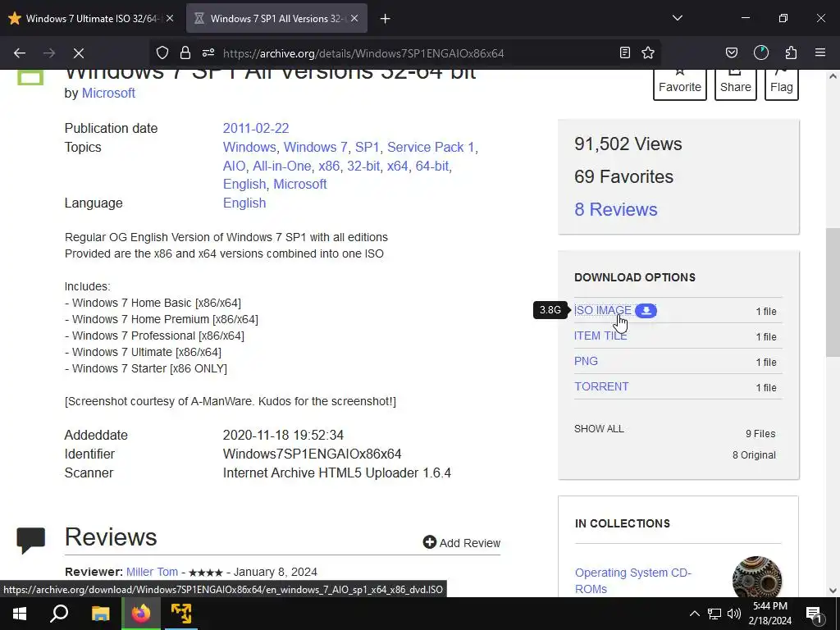The height and width of the screenshot is (630, 840).
Task: Show hidden tray icons chevron
Action: click(x=694, y=614)
